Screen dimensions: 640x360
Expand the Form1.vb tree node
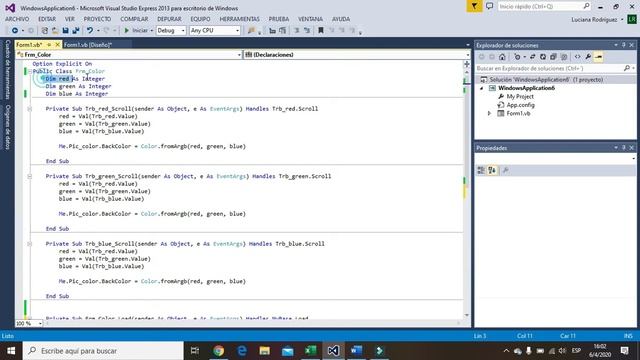pos(489,113)
